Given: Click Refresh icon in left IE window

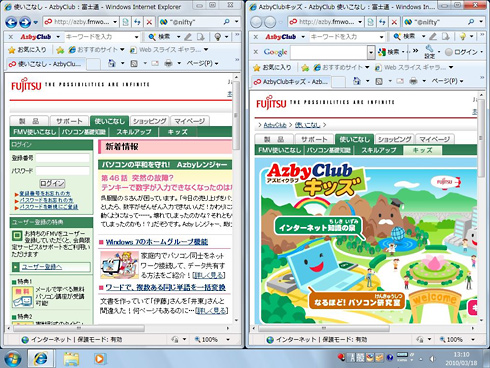Looking at the screenshot, I should [x=137, y=22].
